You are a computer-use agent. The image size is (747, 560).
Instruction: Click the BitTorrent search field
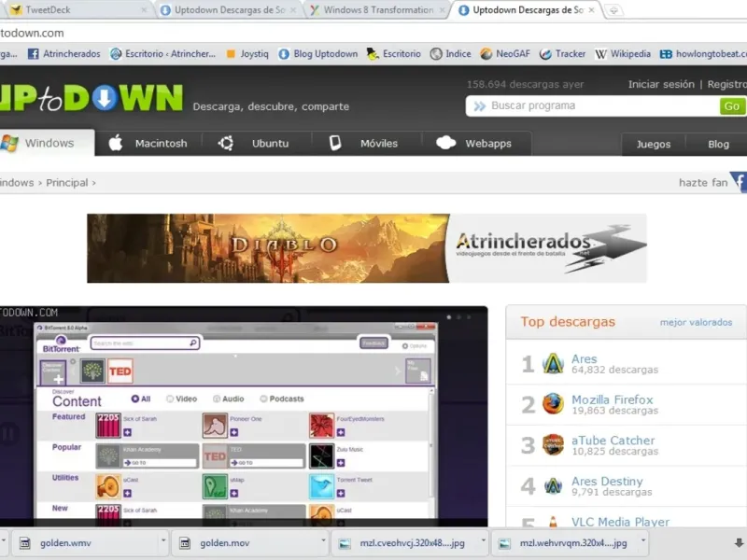[145, 343]
